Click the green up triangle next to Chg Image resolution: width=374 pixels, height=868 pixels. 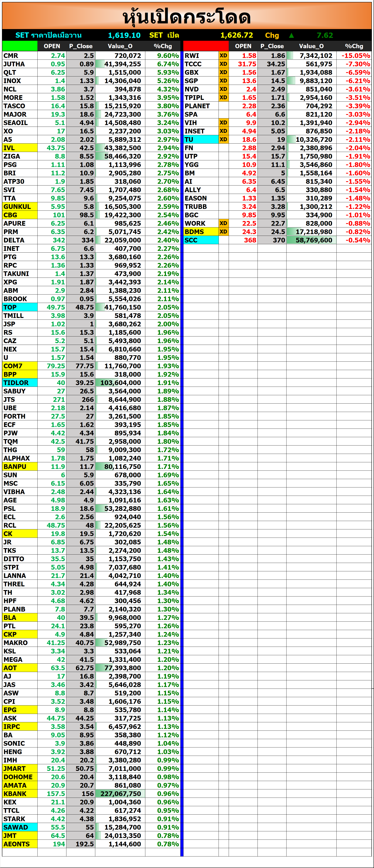pos(291,35)
